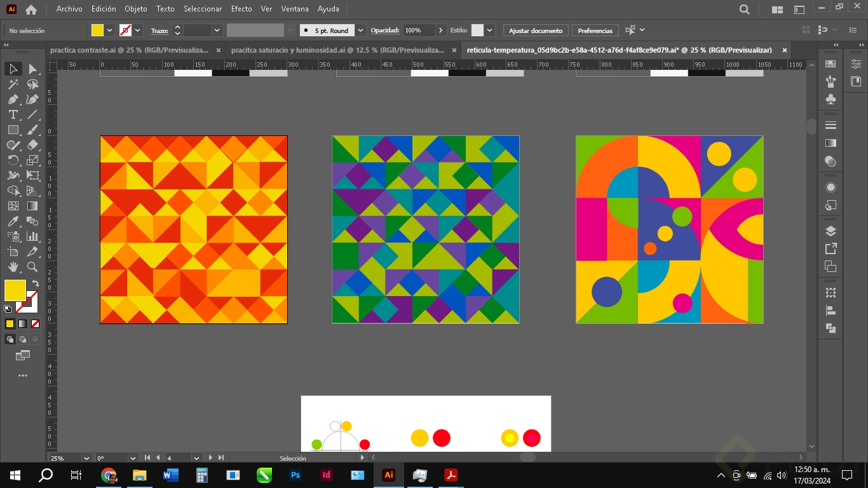Viewport: 868px width, 488px height.
Task: Click the Ajustar documento button
Action: click(536, 30)
